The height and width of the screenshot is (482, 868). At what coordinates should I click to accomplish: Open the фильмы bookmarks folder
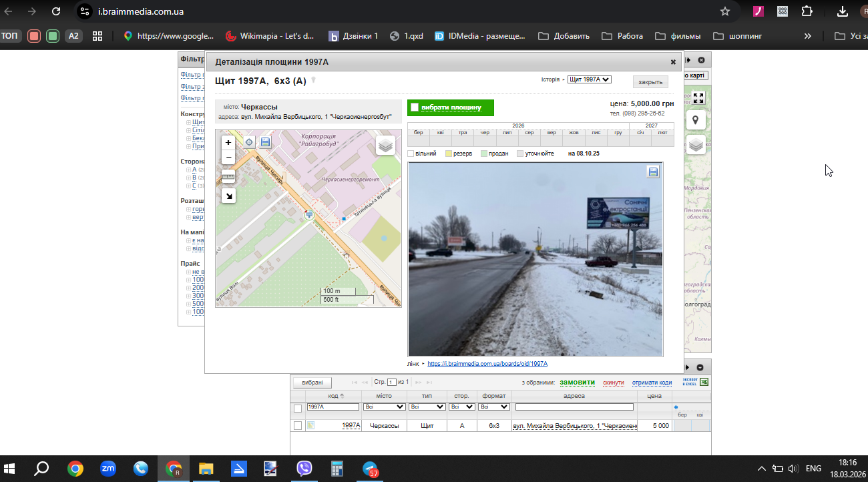pyautogui.click(x=678, y=36)
